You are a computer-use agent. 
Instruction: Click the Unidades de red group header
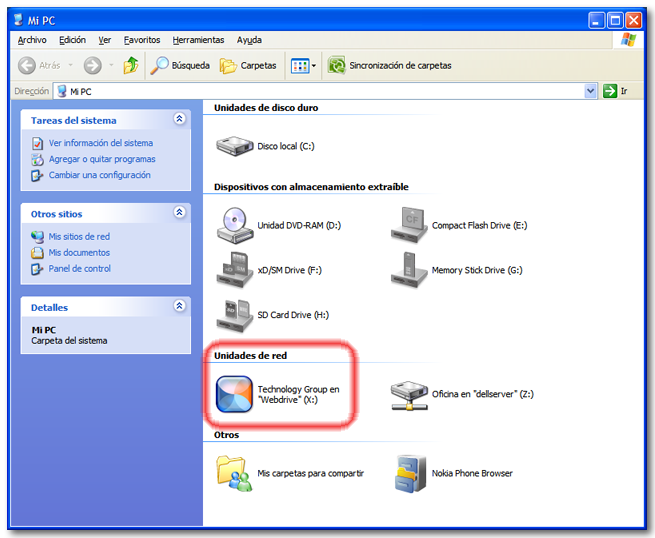point(250,355)
